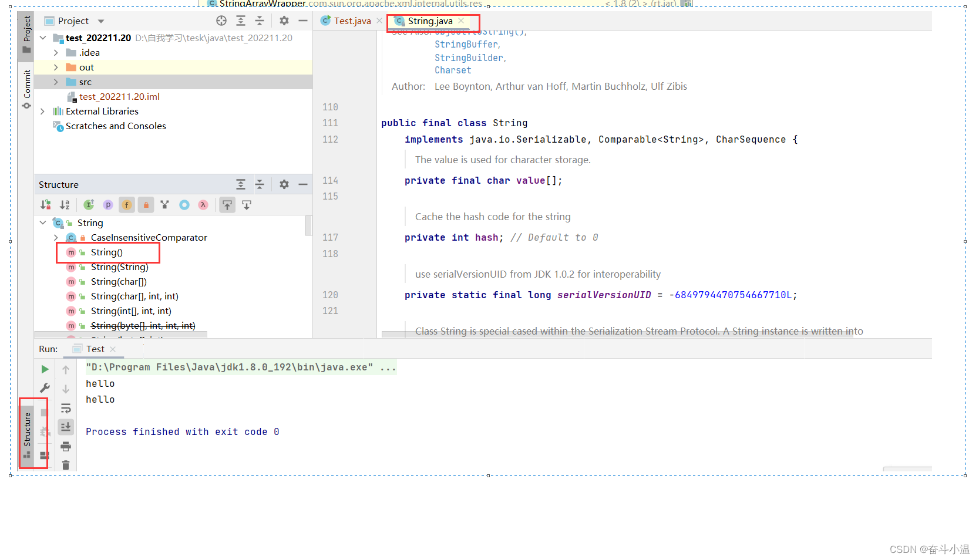Expand the .idea folder

[56, 52]
